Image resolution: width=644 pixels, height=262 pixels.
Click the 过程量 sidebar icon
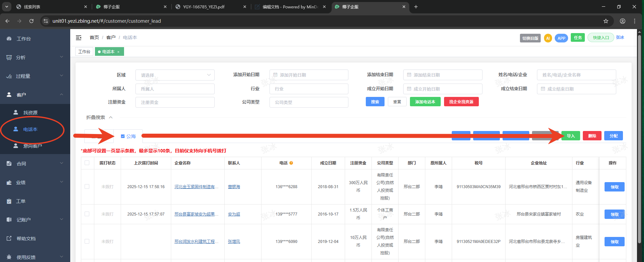tap(9, 76)
